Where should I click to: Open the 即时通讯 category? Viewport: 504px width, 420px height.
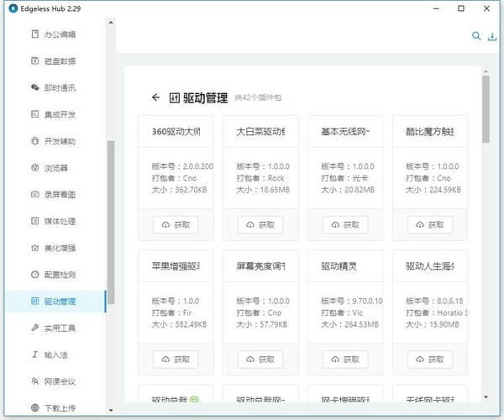coord(55,87)
